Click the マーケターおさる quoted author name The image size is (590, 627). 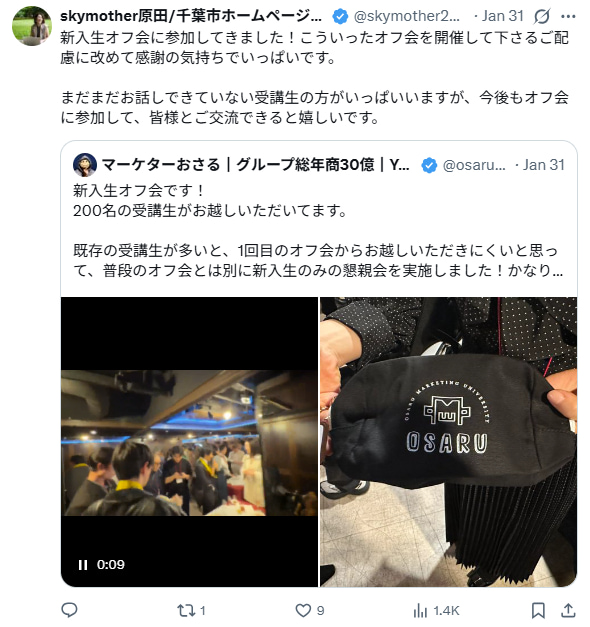pos(255,165)
